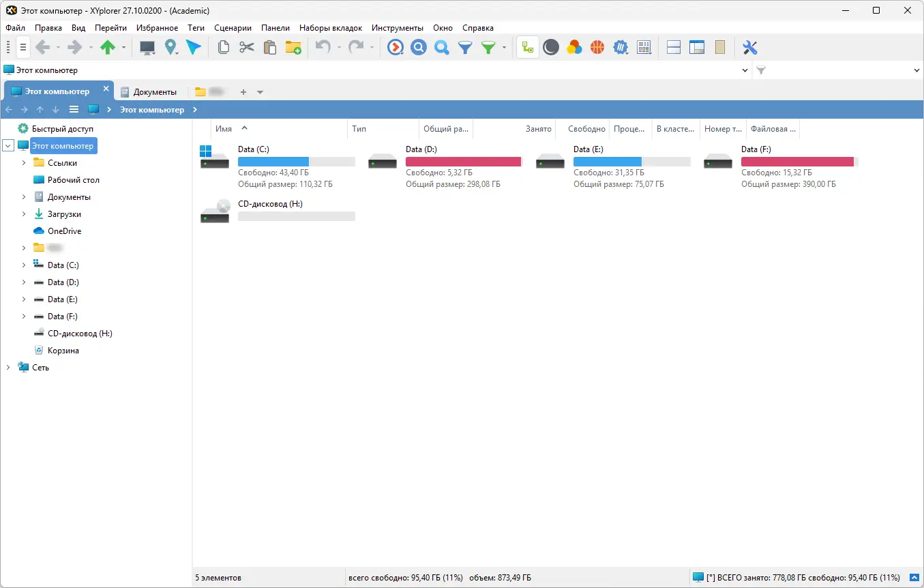Open the Live Filter magnifier icon
This screenshot has height=588, width=924.
(x=441, y=47)
